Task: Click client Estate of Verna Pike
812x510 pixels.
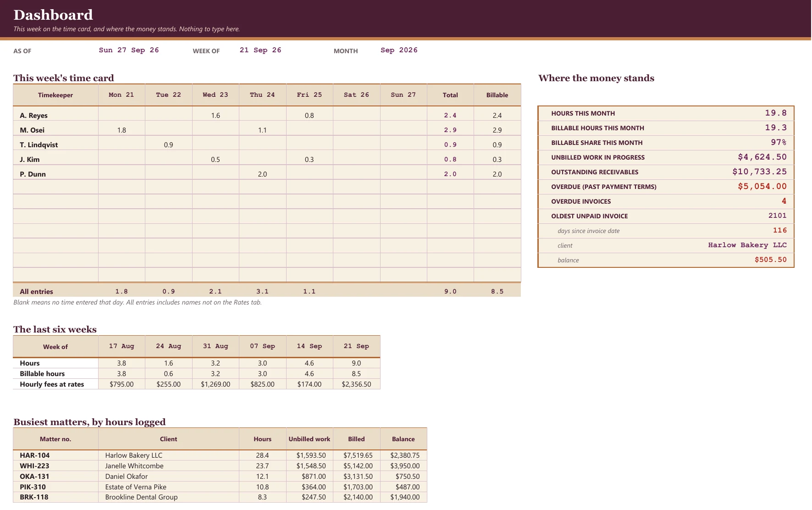Action: [136, 487]
